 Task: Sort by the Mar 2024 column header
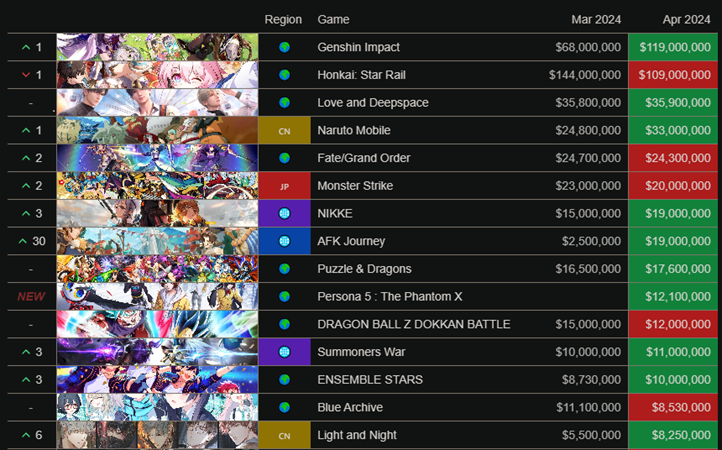[x=596, y=19]
